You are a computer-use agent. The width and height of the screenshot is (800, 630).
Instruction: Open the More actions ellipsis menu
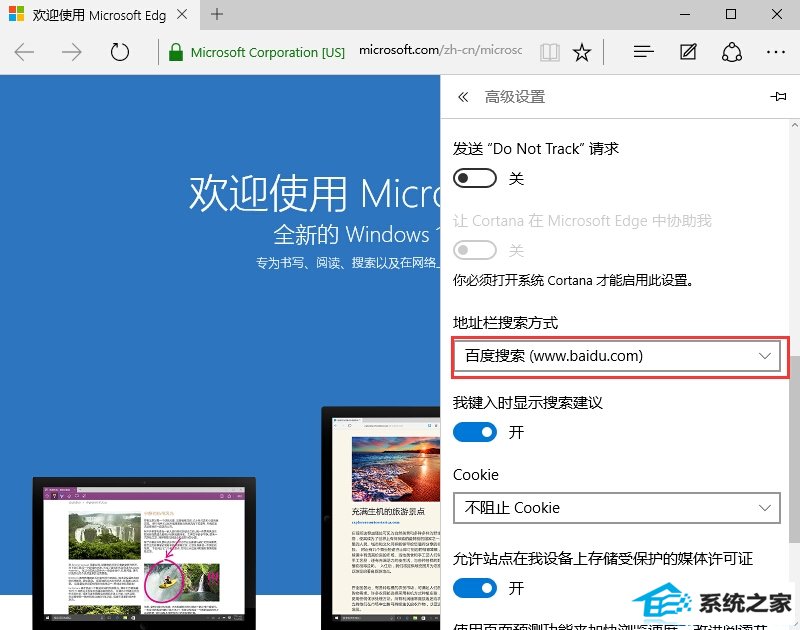point(776,52)
